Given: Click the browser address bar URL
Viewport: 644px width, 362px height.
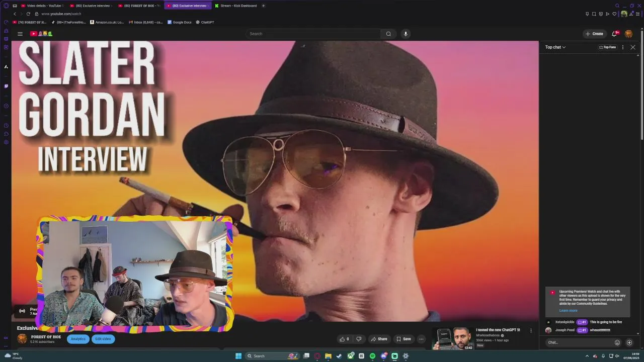Looking at the screenshot, I should tap(61, 14).
